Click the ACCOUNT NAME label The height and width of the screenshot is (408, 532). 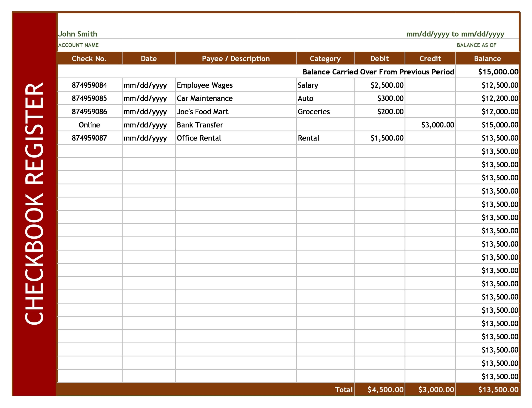(79, 45)
